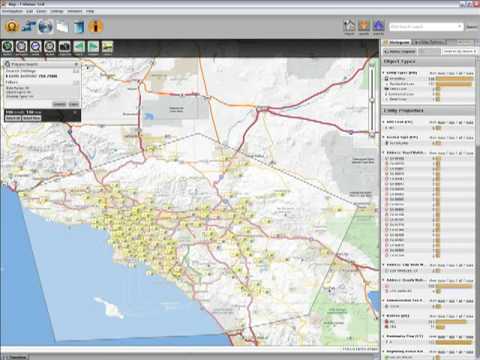Click the Search button in Polygon Search panel
Image resolution: width=480 pixels, height=360 pixels.
[x=60, y=104]
